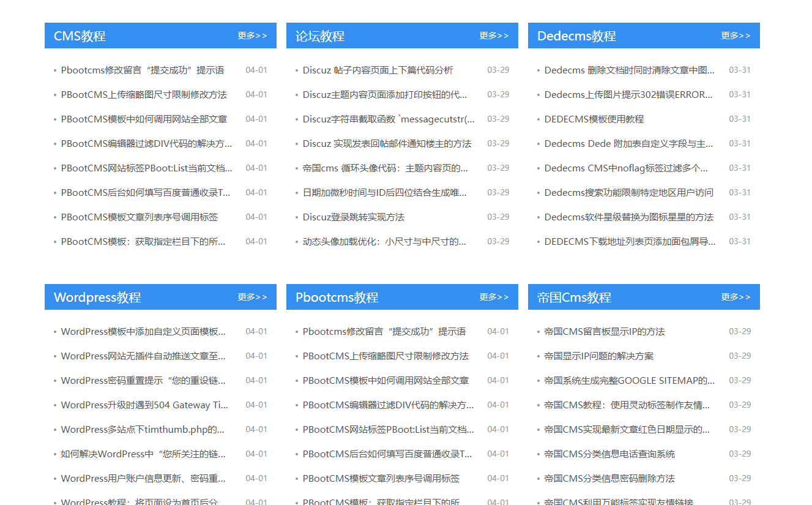Image resolution: width=812 pixels, height=505 pixels.
Task: Open WordPress升级时遇到504 Gateway article
Action: click(x=144, y=405)
